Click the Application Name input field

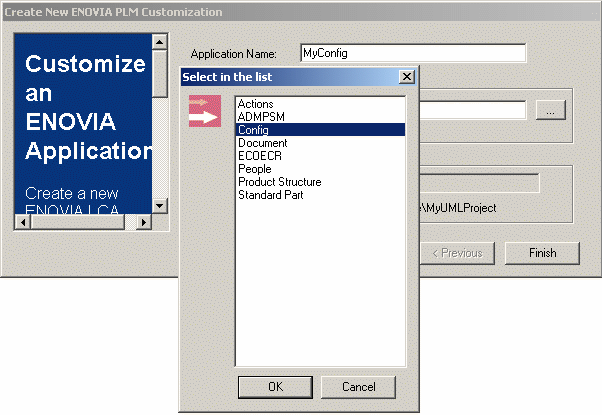pos(413,53)
